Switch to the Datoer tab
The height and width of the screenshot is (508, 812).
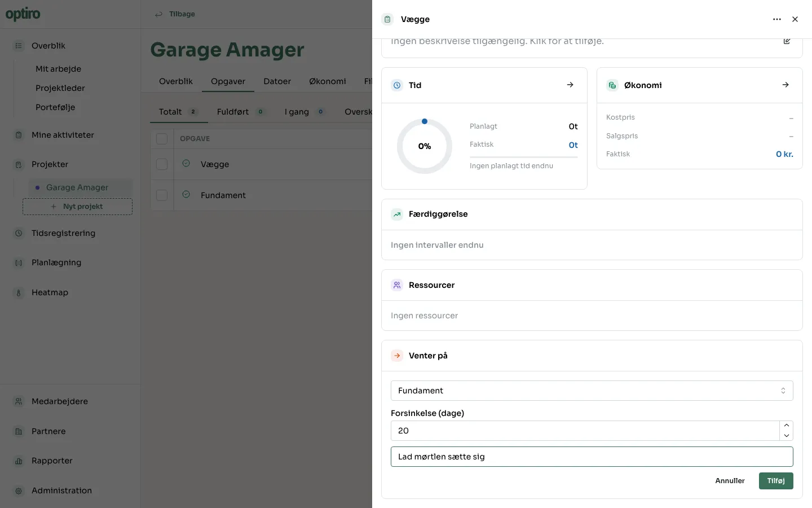277,81
